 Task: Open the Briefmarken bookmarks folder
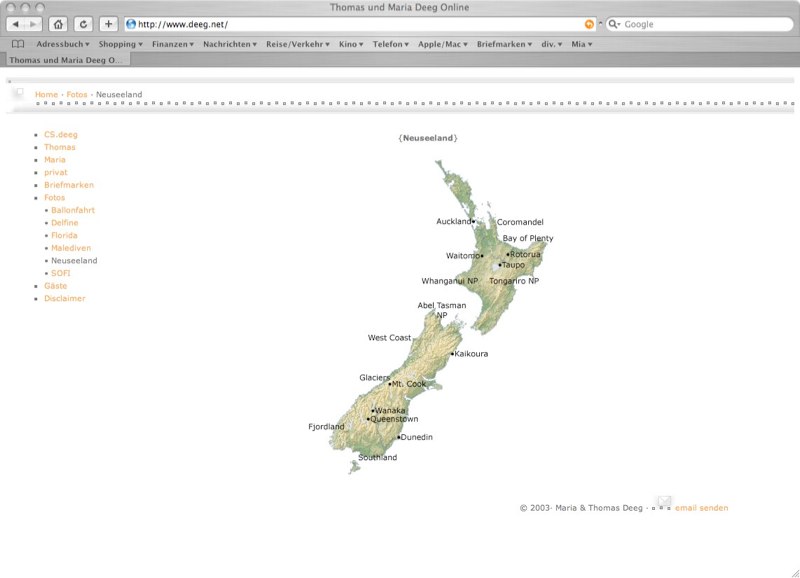(505, 44)
